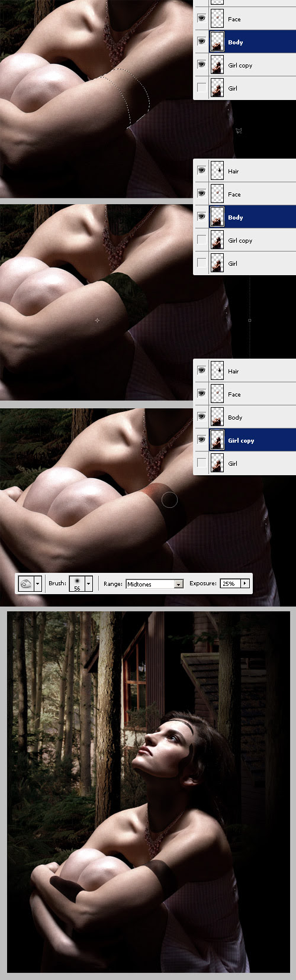Click Face layer thumbnail in topmost layers panel
The image size is (296, 980).
[217, 19]
